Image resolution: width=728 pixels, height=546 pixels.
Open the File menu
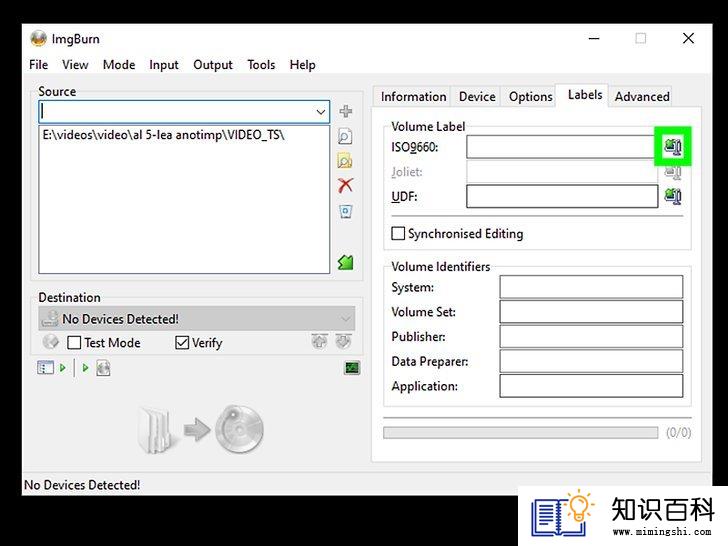(39, 65)
